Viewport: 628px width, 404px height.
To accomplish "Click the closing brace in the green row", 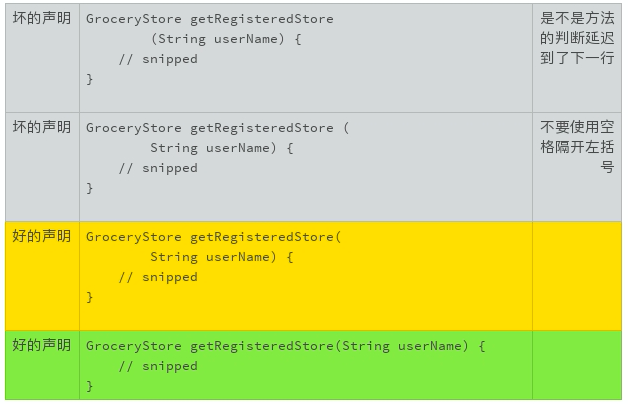I will click(x=90, y=385).
